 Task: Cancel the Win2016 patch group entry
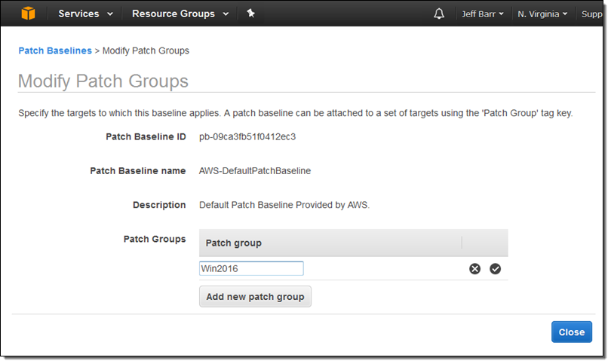point(474,268)
